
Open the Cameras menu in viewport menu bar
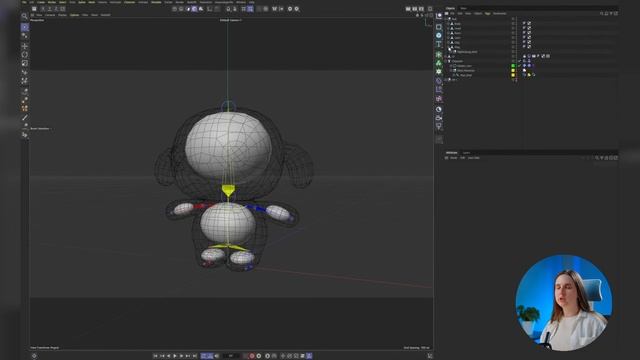[x=50, y=15]
